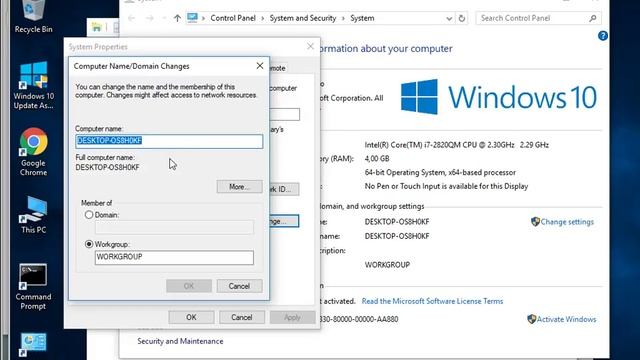
Task: Click Cancel in the System Properties window
Action: 242,317
